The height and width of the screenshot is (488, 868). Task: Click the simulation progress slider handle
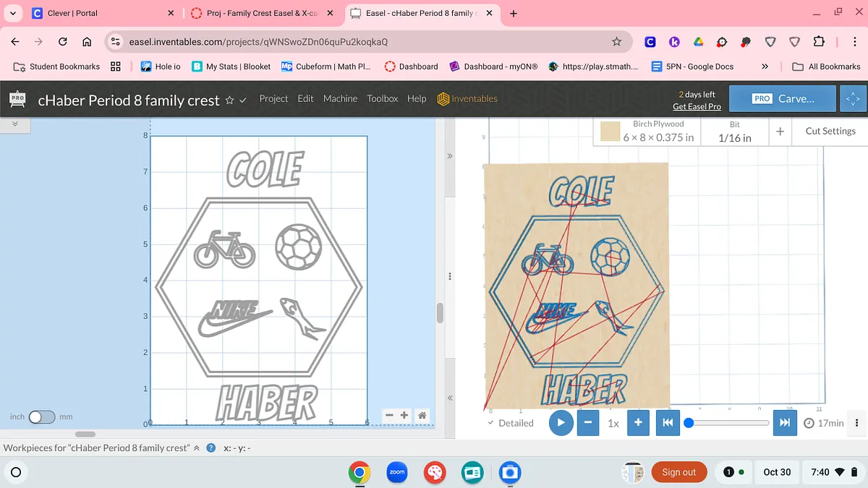[x=689, y=423]
